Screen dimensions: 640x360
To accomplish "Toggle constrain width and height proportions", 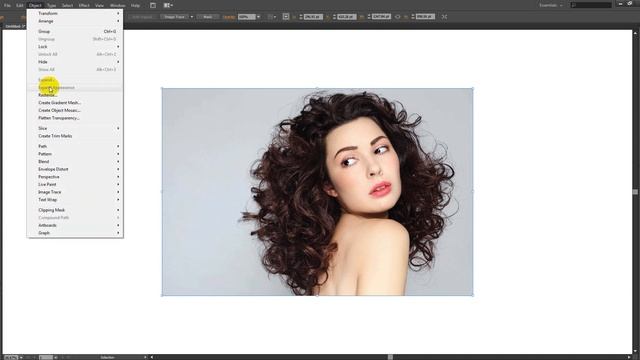I will [397, 17].
